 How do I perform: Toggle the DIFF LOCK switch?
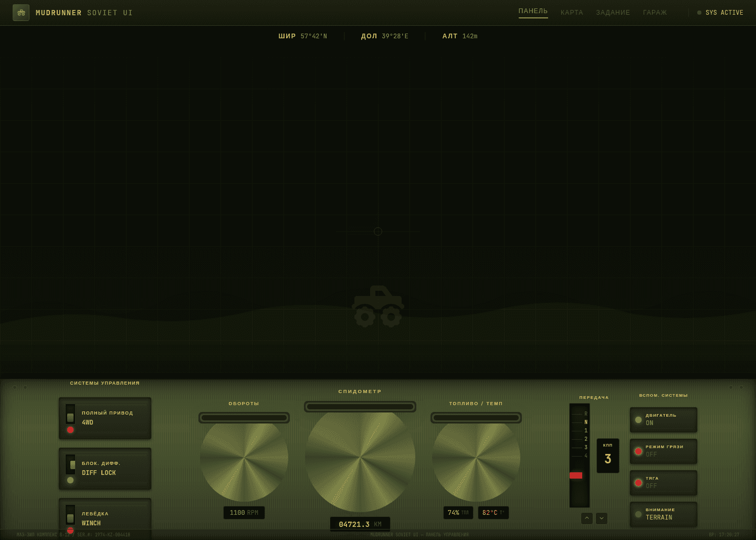(70, 464)
